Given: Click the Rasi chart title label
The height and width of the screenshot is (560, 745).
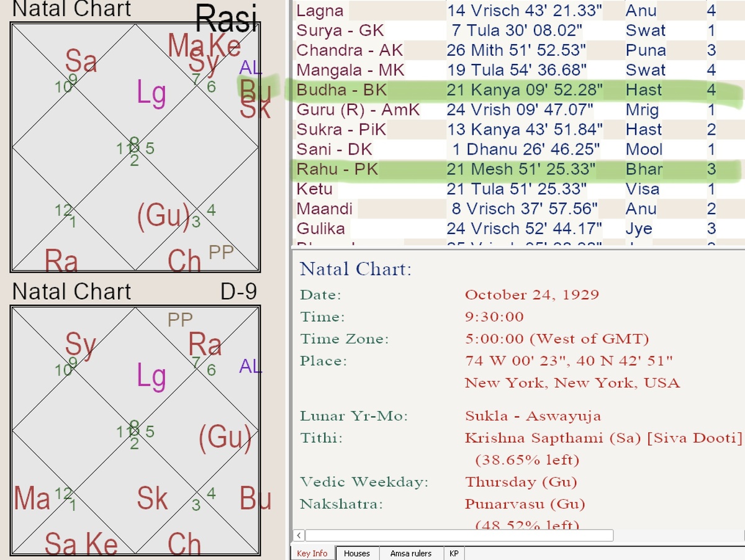Looking at the screenshot, I should point(227,18).
